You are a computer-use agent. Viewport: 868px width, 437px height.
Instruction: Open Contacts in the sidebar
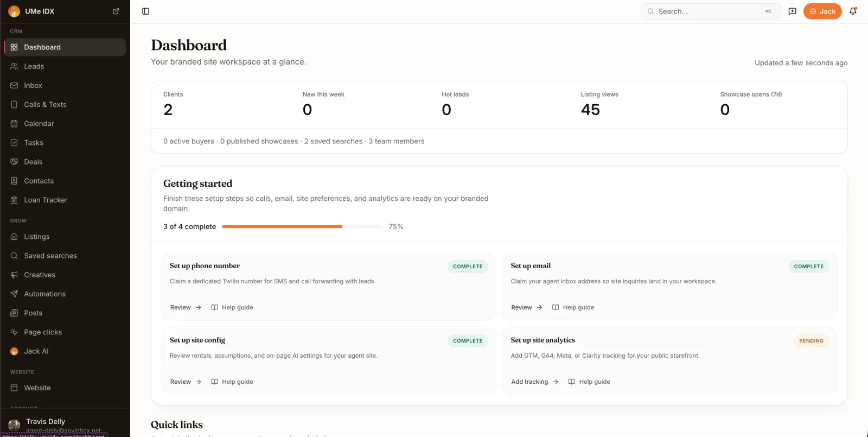(x=65, y=181)
